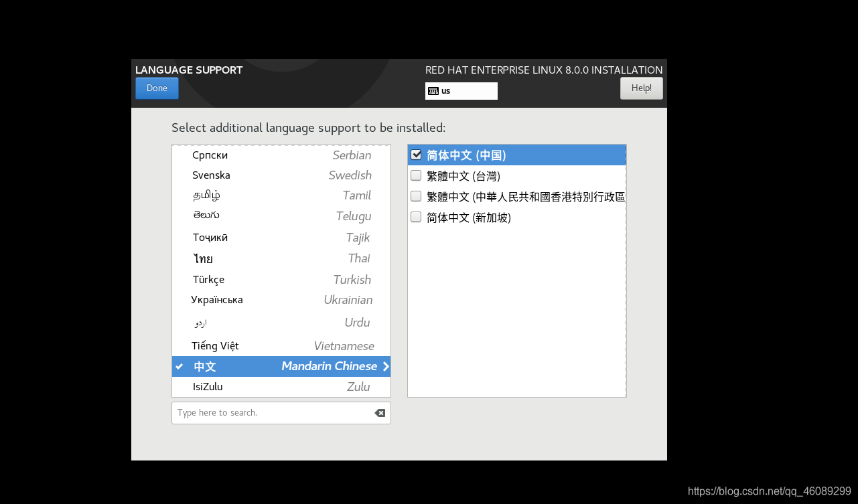
Task: Select Serbian language row
Action: pyautogui.click(x=281, y=155)
